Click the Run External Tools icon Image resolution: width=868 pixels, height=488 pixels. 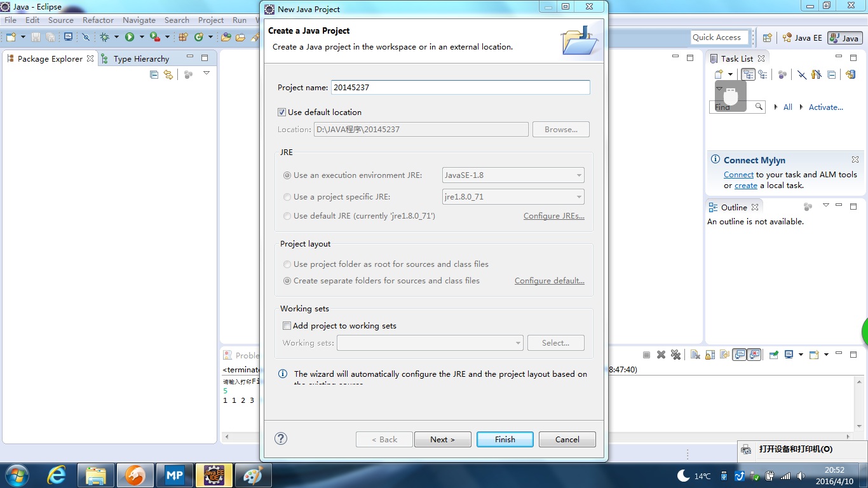click(155, 37)
